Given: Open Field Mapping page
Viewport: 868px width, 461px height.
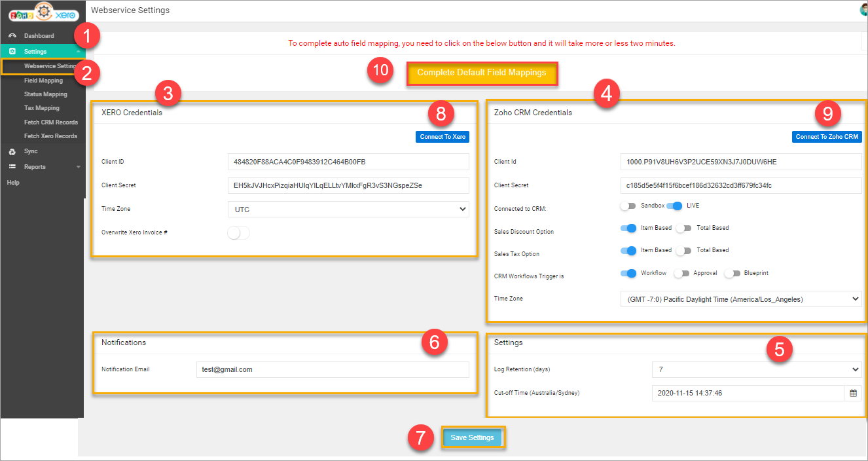Looking at the screenshot, I should point(43,81).
